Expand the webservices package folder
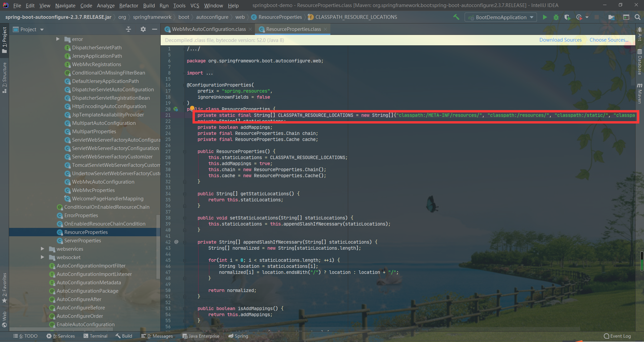The image size is (644, 342). (42, 249)
